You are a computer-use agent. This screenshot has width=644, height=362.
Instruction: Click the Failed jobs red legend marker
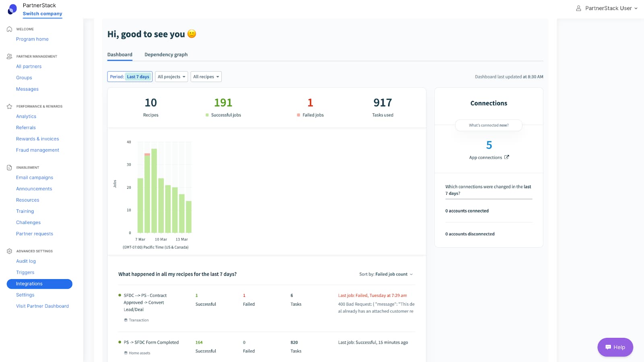coord(298,115)
